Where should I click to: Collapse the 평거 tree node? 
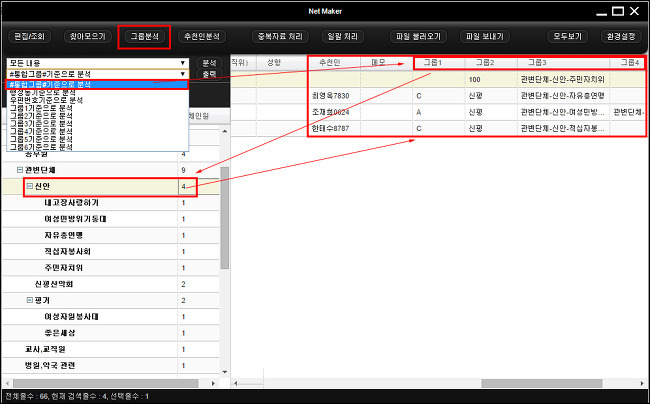(29, 300)
